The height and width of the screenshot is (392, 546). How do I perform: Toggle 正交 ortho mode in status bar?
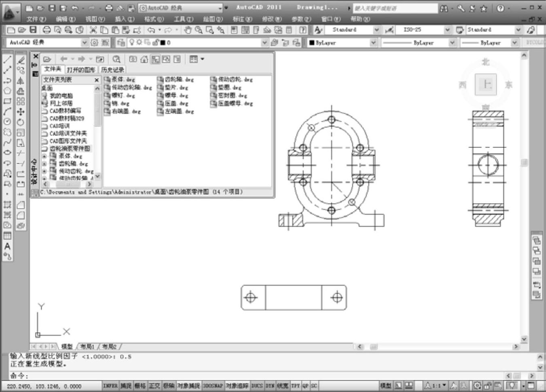point(154,386)
